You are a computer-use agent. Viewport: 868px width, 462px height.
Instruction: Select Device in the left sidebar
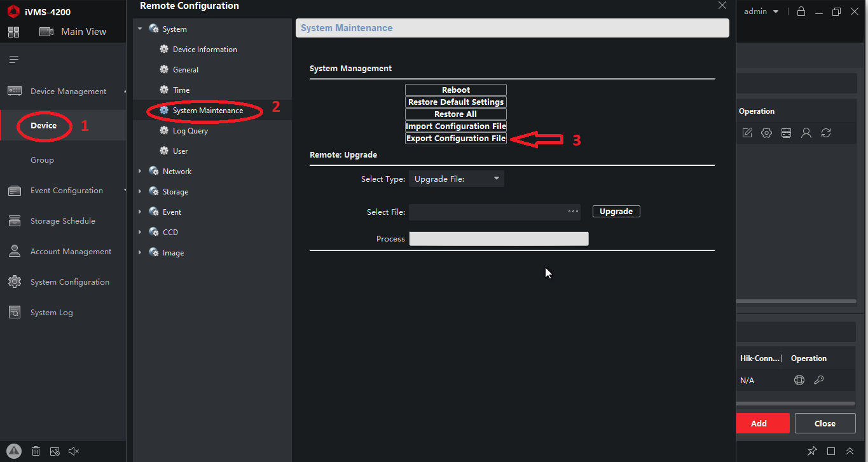44,126
